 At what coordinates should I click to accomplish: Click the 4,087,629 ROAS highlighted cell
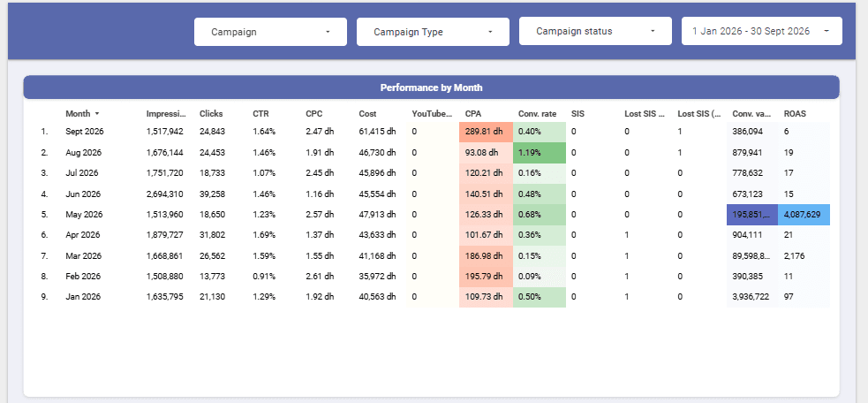(804, 215)
